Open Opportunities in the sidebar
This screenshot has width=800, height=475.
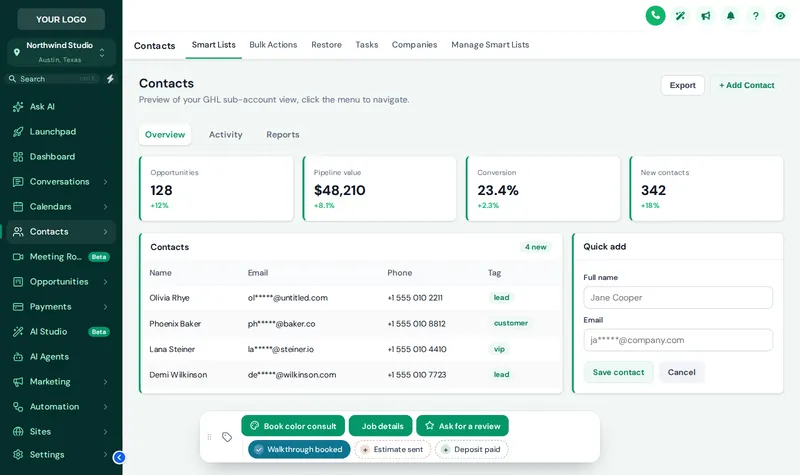tap(61, 282)
